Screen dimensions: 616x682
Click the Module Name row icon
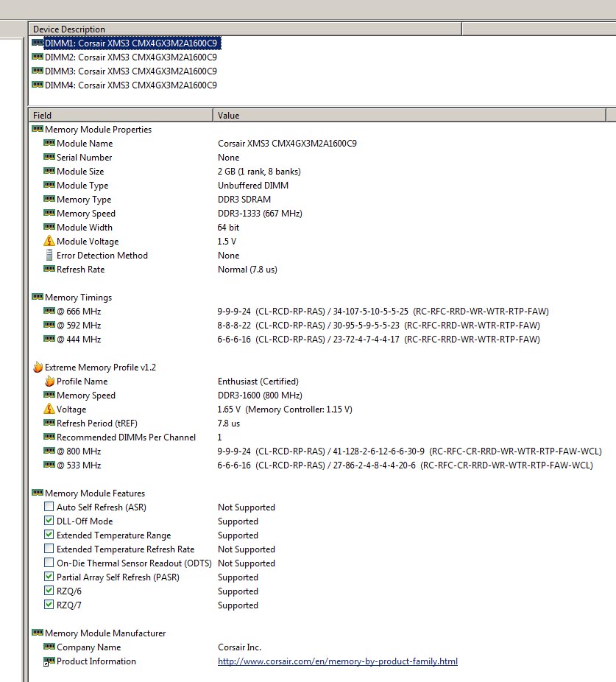[x=49, y=143]
